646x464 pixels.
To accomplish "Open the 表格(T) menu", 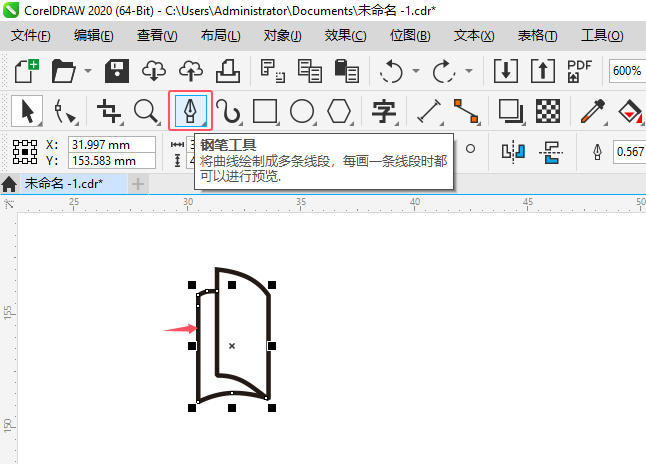I will (x=537, y=35).
